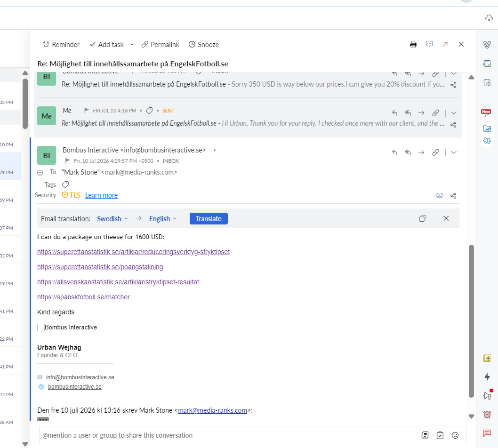498x448 pixels.
Task: Forward the Me sent message
Action: point(421,113)
